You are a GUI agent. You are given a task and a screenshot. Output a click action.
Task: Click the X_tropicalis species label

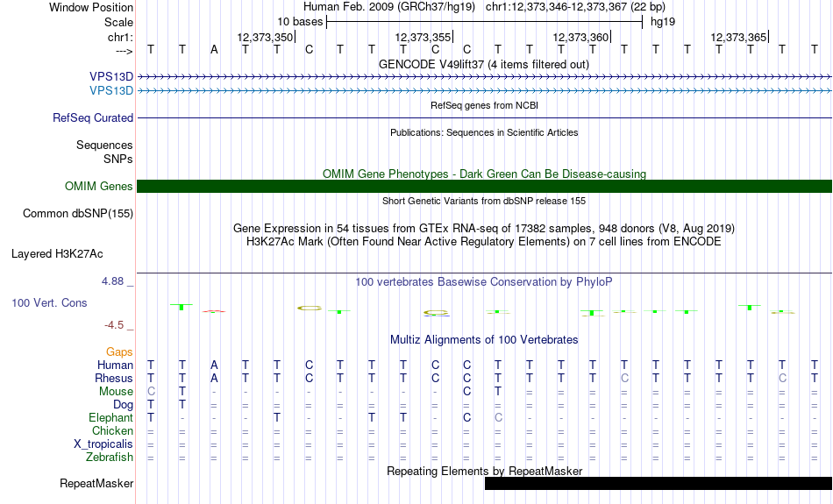pos(103,444)
